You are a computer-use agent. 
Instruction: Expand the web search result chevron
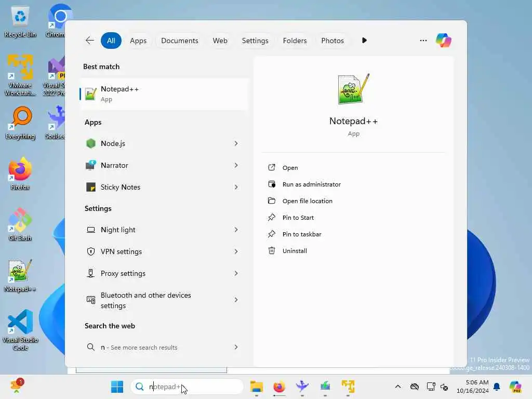236,347
